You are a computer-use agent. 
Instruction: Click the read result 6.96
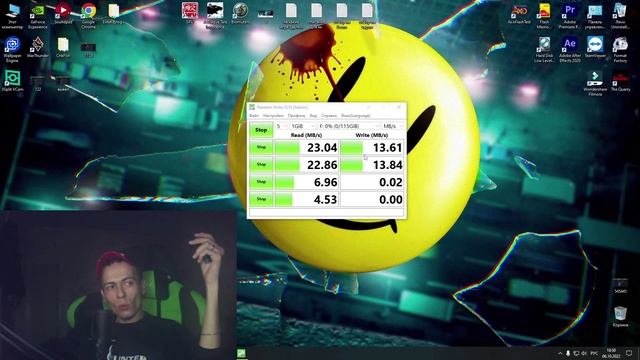tap(307, 182)
